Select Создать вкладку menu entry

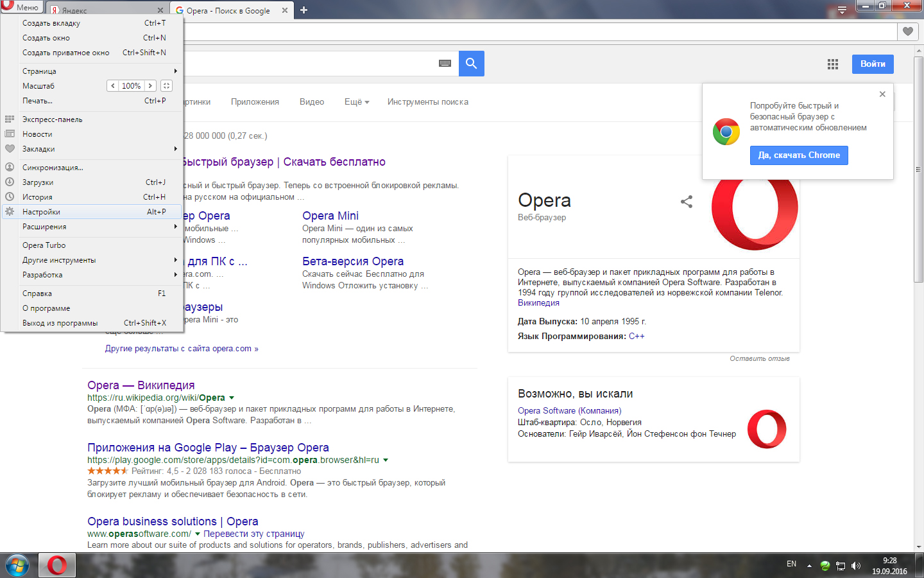[92, 23]
